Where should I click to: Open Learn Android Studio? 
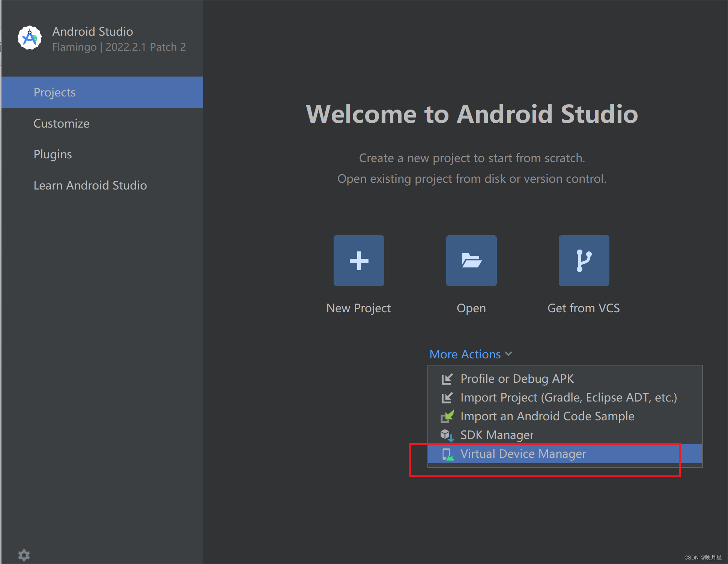[x=90, y=185]
